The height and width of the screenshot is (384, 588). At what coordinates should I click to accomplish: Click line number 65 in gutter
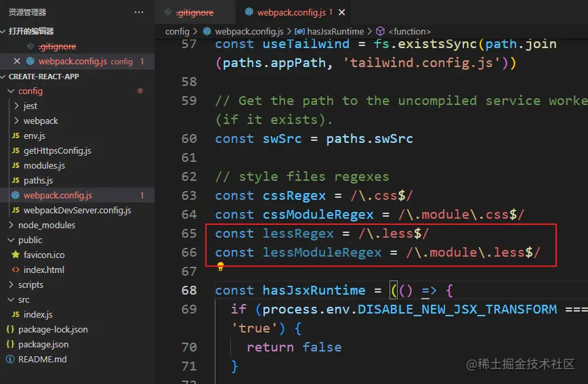(x=189, y=234)
